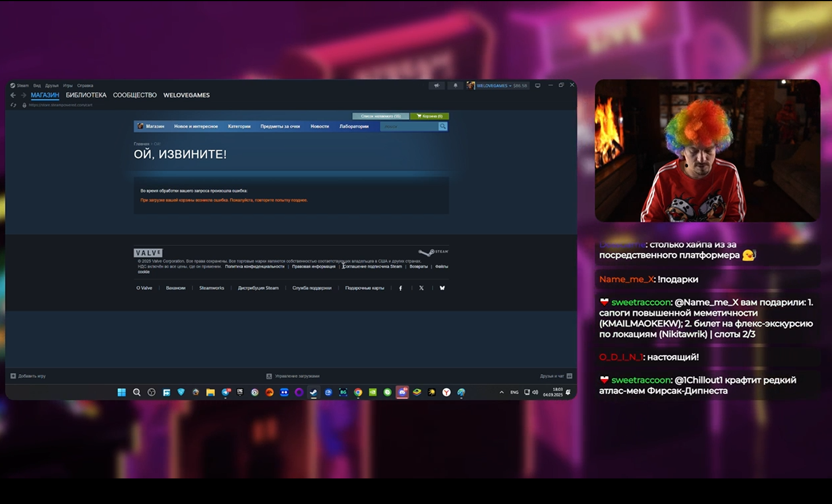Open Новости nav item
The height and width of the screenshot is (504, 832).
[x=320, y=126]
